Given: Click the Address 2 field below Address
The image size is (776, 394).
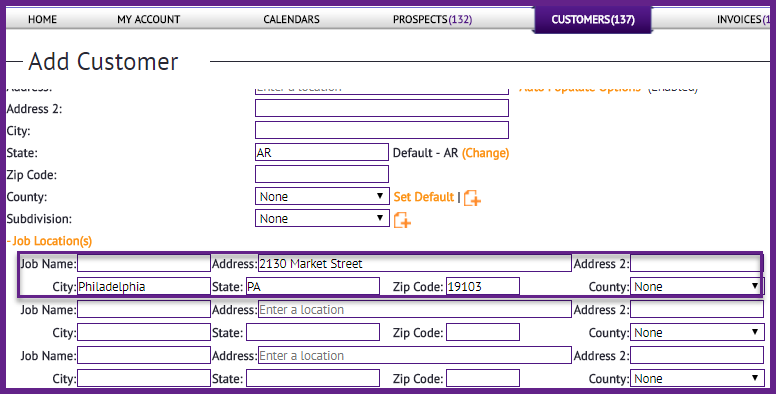Looking at the screenshot, I should pos(382,108).
